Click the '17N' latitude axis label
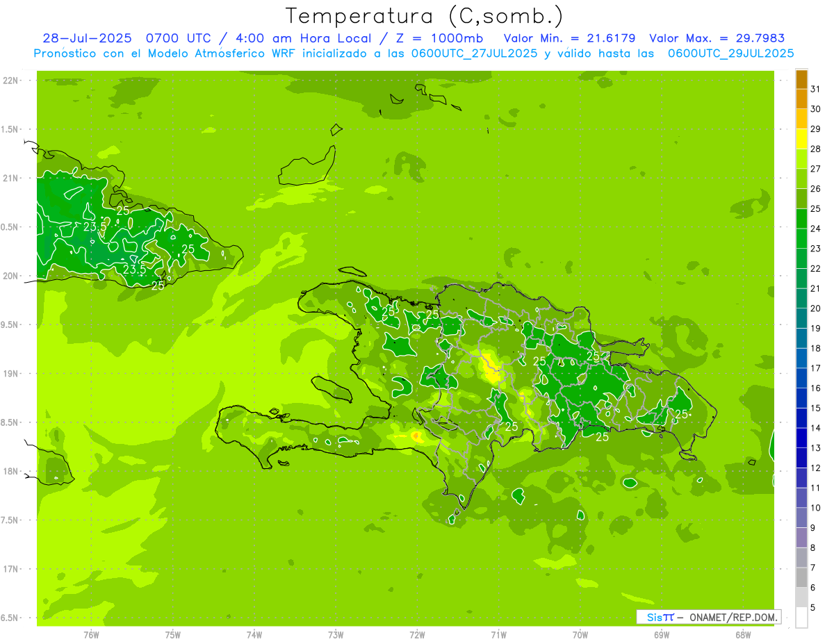 [x=11, y=569]
